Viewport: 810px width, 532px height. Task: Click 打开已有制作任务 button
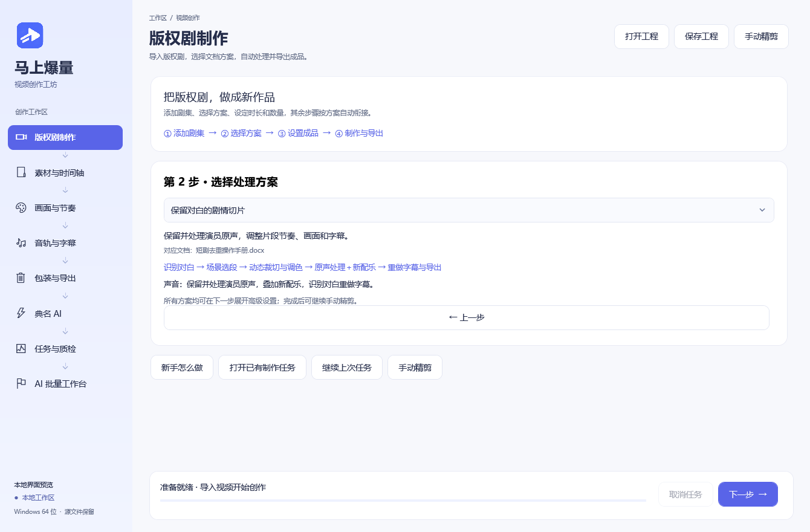[262, 367]
